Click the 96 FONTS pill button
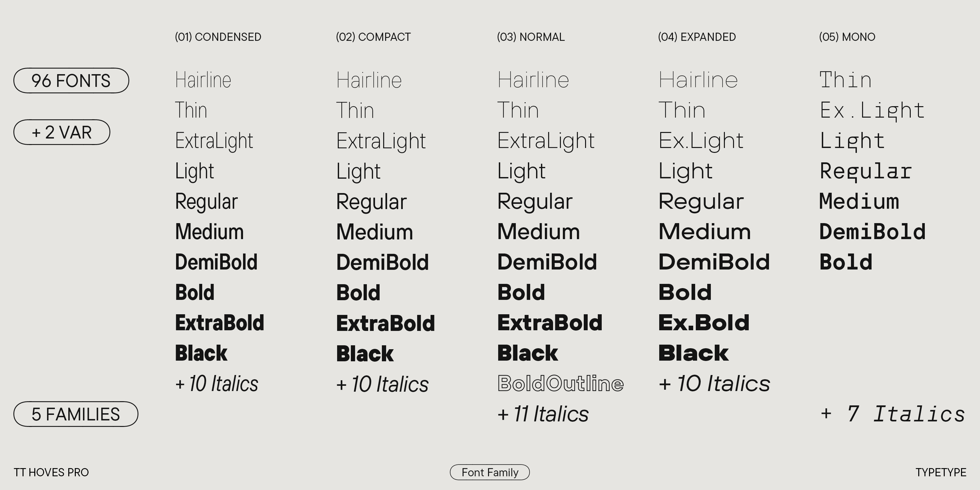The width and height of the screenshot is (980, 490). 71,81
